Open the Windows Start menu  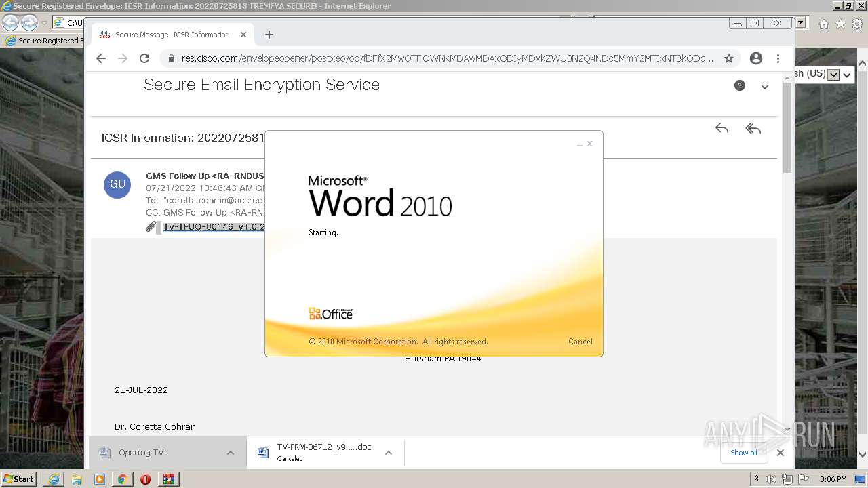[19, 479]
